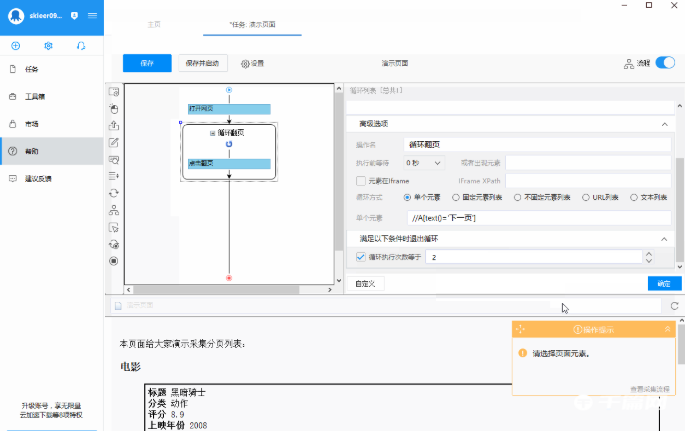Select the branch condition hierarchy tool

tap(114, 210)
